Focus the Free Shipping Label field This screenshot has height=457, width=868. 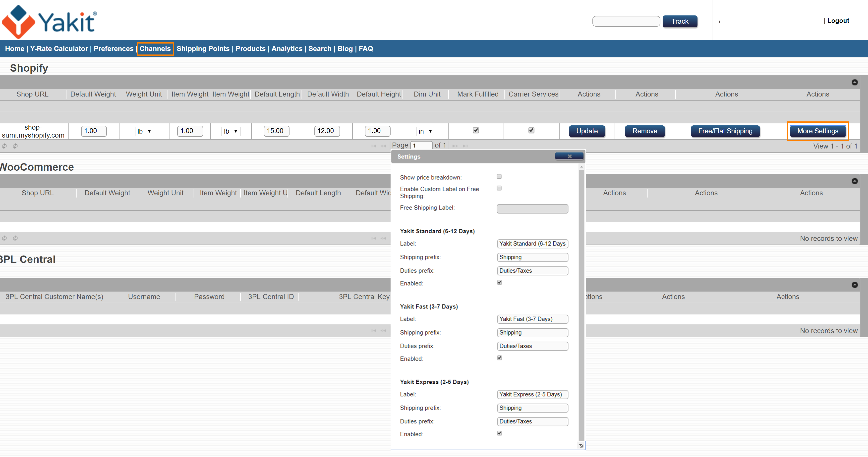(532, 209)
